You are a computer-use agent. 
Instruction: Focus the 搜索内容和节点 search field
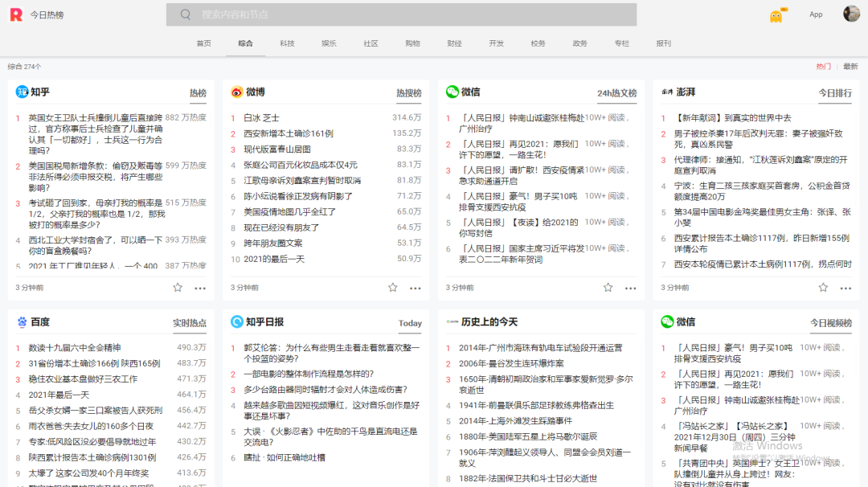tap(401, 14)
